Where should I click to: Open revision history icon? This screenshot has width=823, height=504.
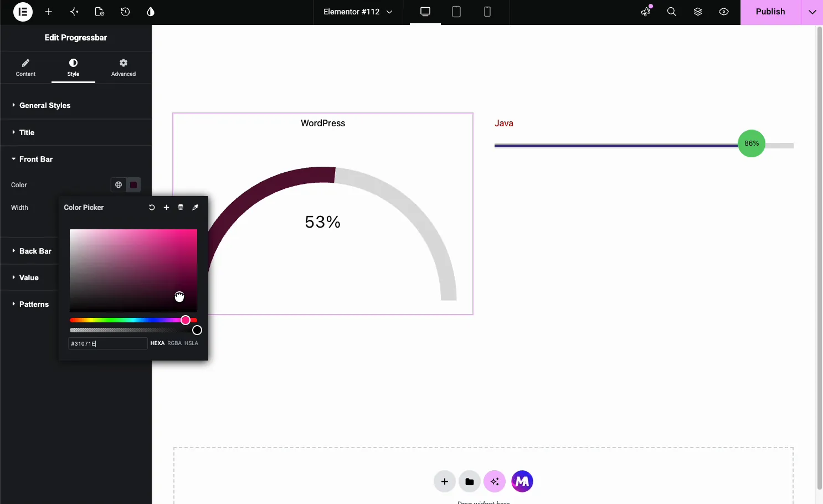point(125,12)
